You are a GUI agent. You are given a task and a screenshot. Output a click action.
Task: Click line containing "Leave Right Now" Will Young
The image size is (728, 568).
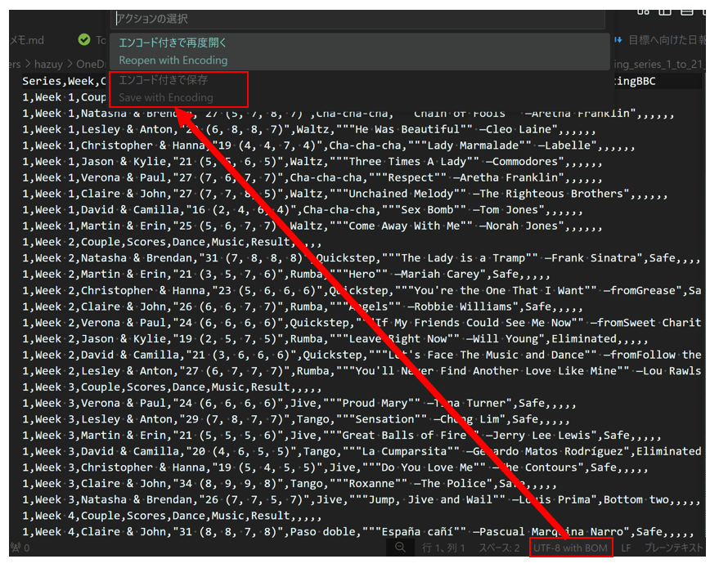335,339
